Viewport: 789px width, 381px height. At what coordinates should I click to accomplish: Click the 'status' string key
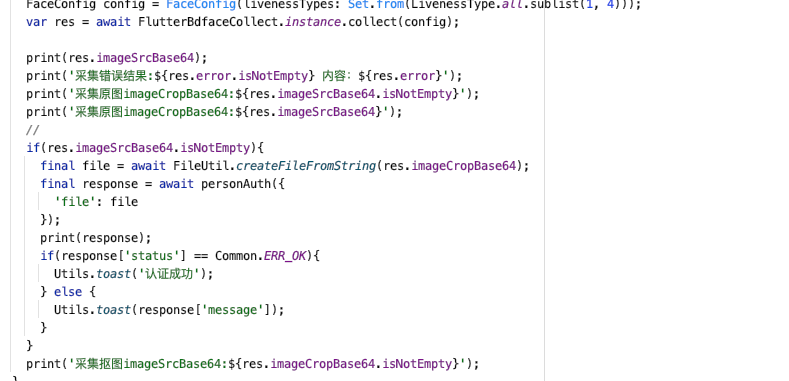[152, 256]
